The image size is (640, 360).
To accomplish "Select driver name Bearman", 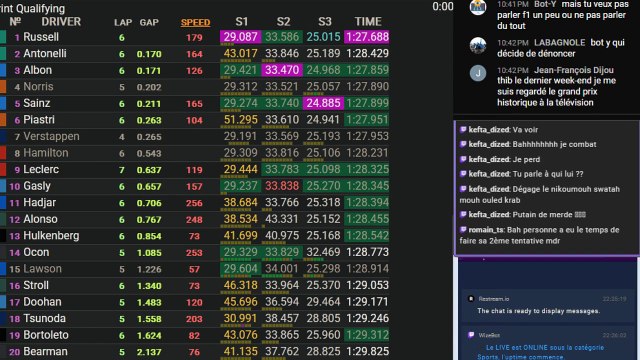I will click(45, 351).
